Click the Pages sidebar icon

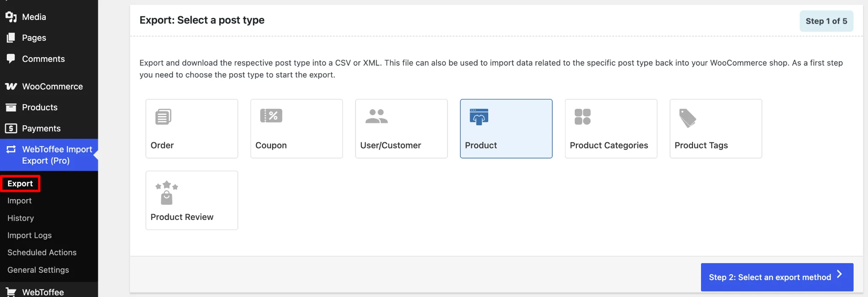[x=11, y=38]
